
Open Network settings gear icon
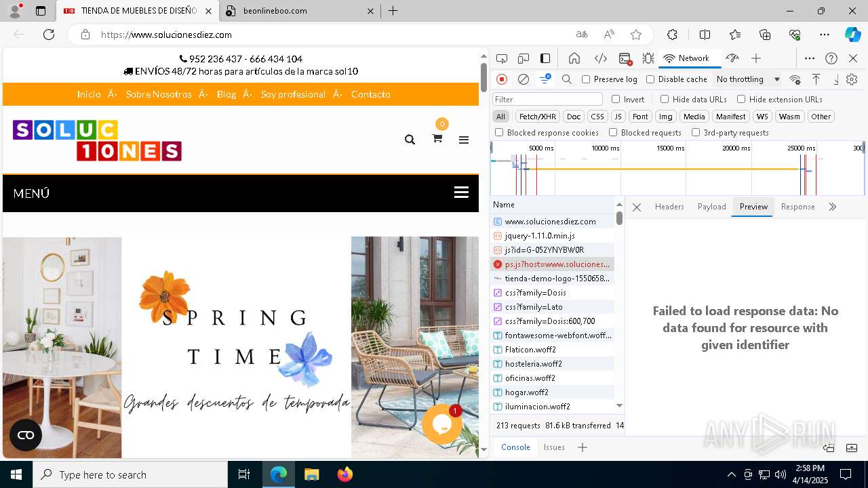[852, 79]
